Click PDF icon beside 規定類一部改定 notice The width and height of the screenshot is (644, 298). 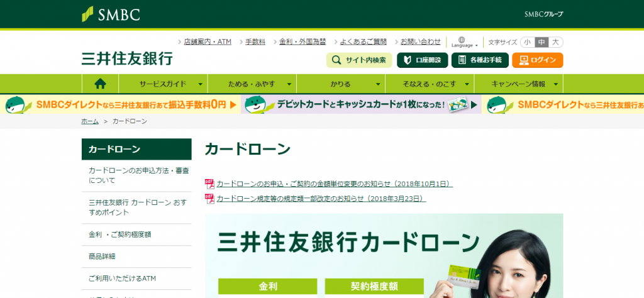point(209,198)
